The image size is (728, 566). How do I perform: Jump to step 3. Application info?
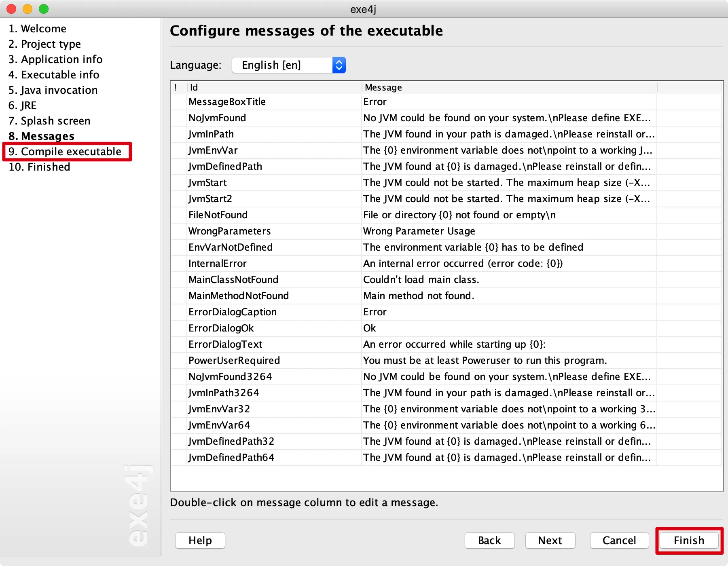(55, 59)
